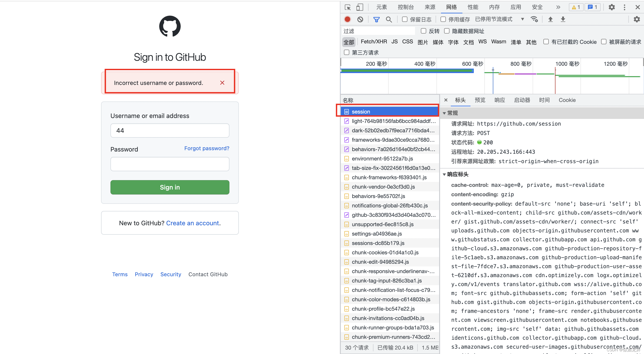Open network panel settings gear
Image resolution: width=644 pixels, height=354 pixels.
(636, 19)
